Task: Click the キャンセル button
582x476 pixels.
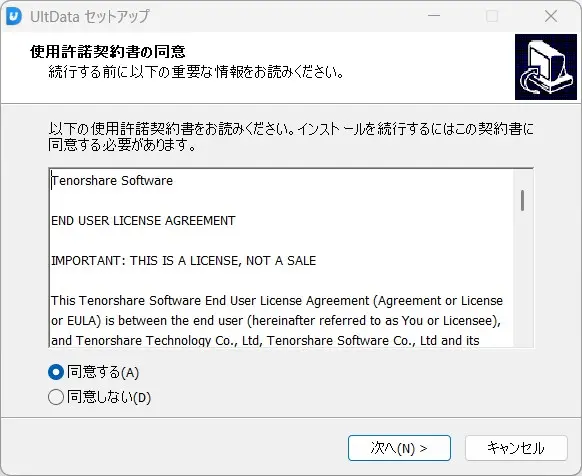Action: pyautogui.click(x=516, y=448)
